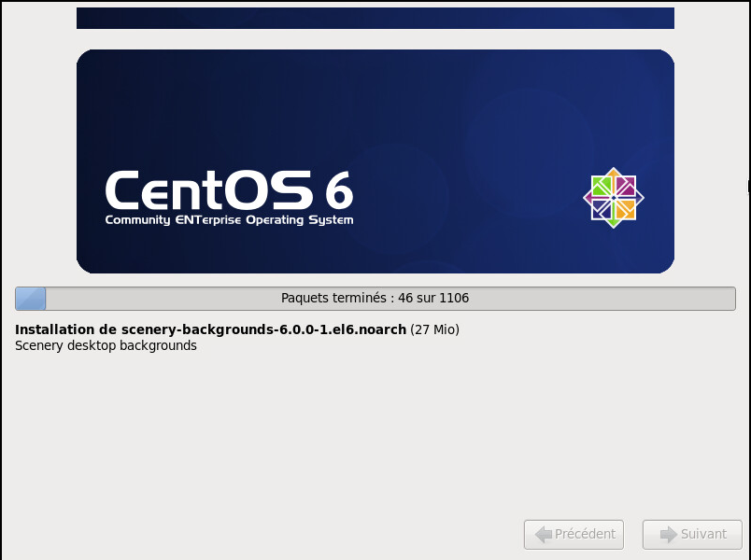Click "Community ENTerprise Operating System" tagline
Image resolution: width=751 pixels, height=560 pixels.
(x=229, y=220)
